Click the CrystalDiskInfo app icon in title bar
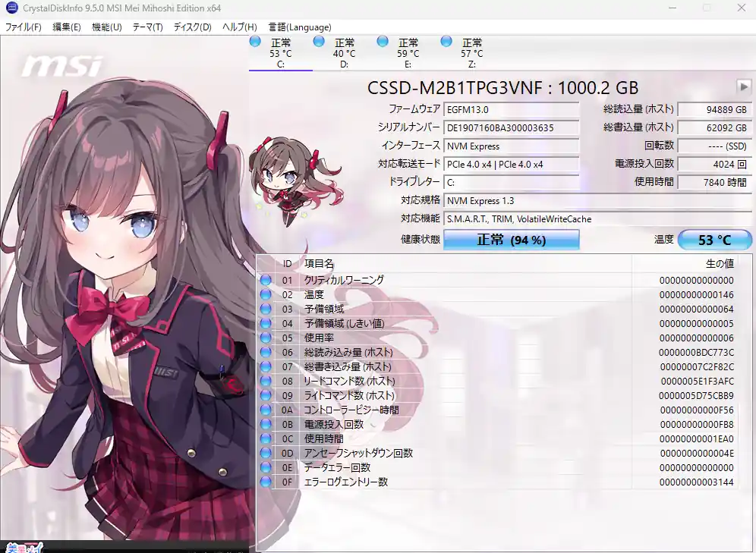The height and width of the screenshot is (553, 756). [x=11, y=8]
